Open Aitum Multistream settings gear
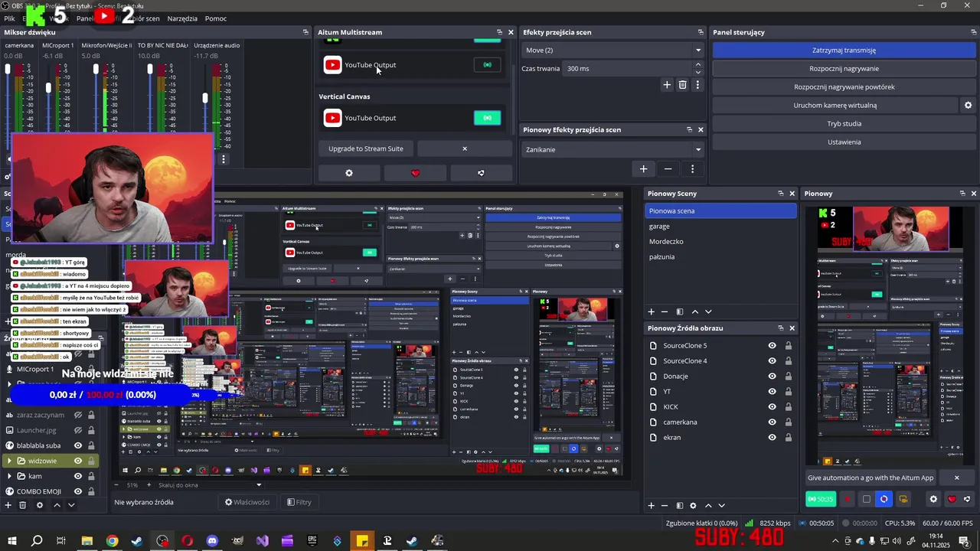Screen dimensions: 980x551 tap(349, 173)
